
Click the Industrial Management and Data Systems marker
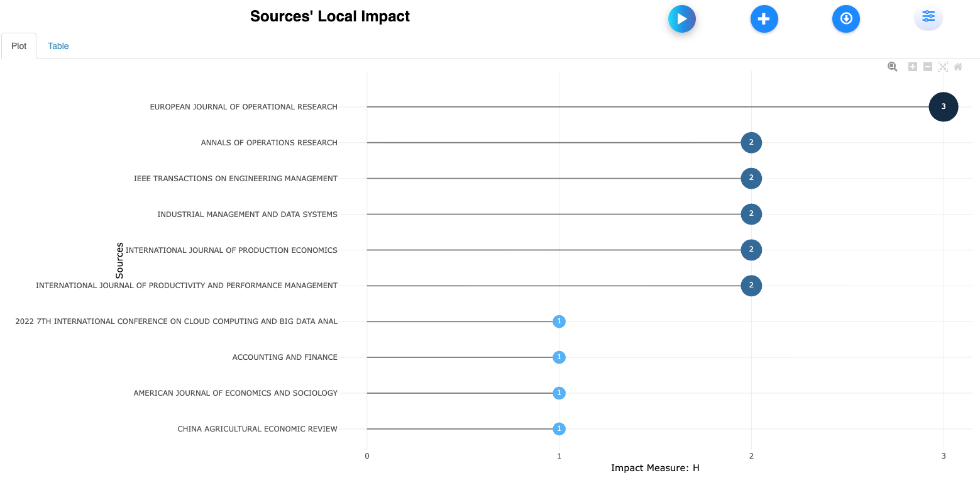751,215
